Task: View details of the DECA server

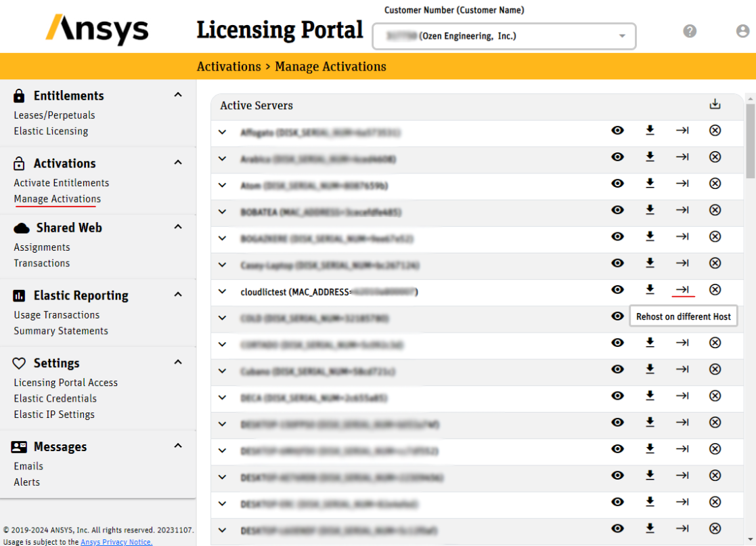Action: 617,396
